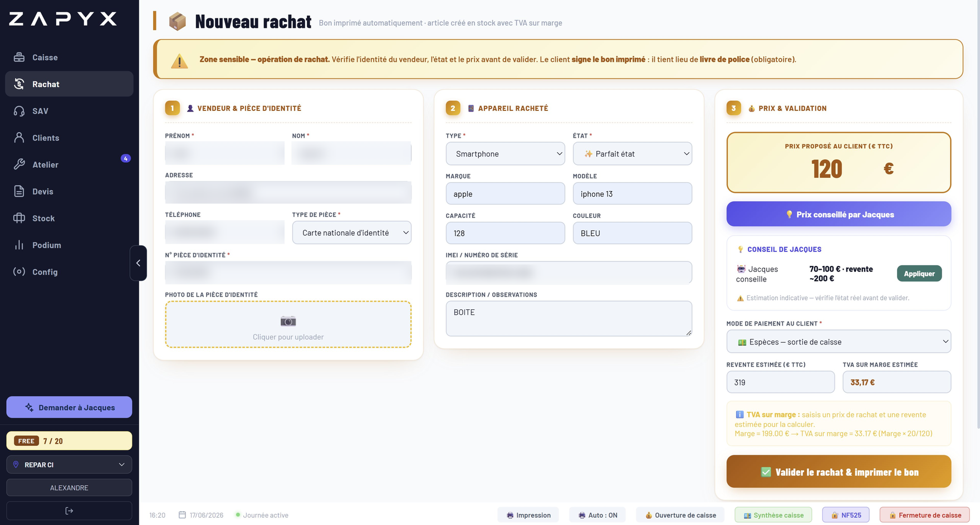Click the Description field containing BOITE
Viewport: 980px width, 525px height.
coord(569,319)
